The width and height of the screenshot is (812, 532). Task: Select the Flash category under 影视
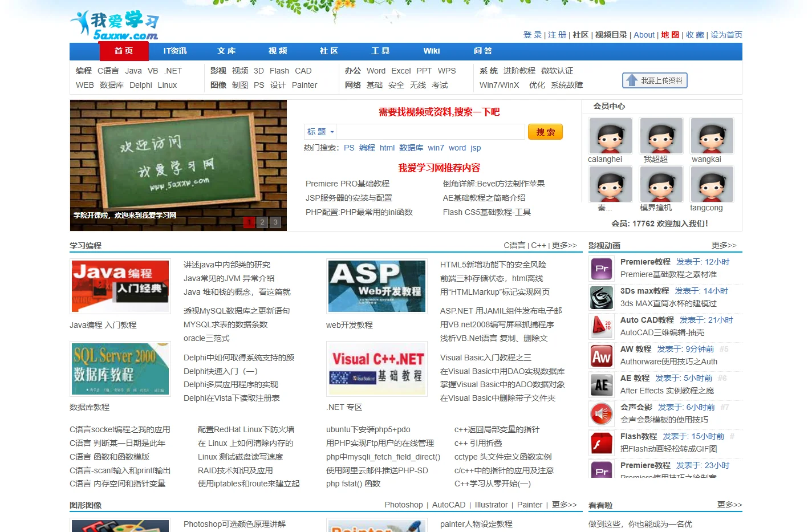(279, 71)
